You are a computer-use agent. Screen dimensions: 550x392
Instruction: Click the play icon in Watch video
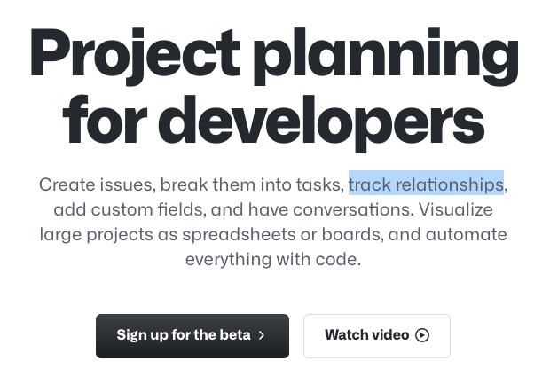click(x=422, y=335)
